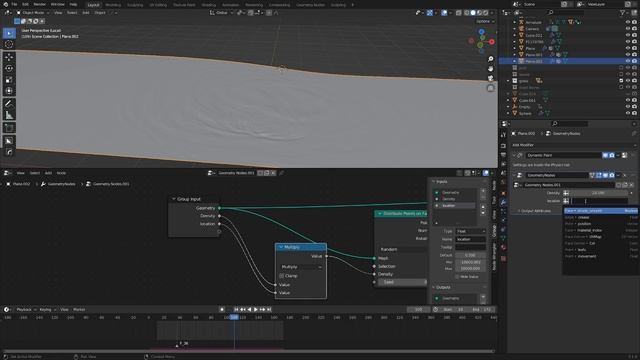The image size is (640, 360).
Task: Click the timeline auto-keying record button
Action: pyautogui.click(x=222, y=309)
